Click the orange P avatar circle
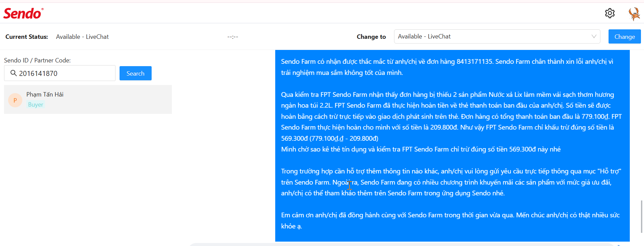 (15, 100)
